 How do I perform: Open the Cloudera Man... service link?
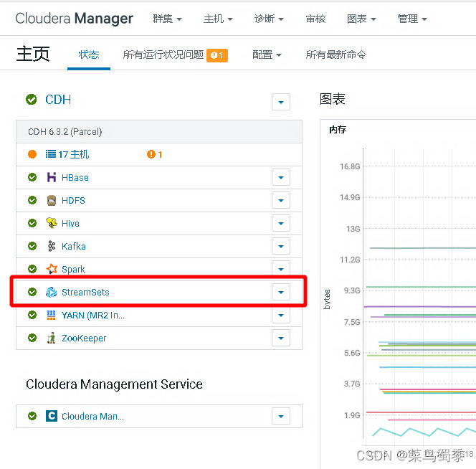pyautogui.click(x=92, y=416)
